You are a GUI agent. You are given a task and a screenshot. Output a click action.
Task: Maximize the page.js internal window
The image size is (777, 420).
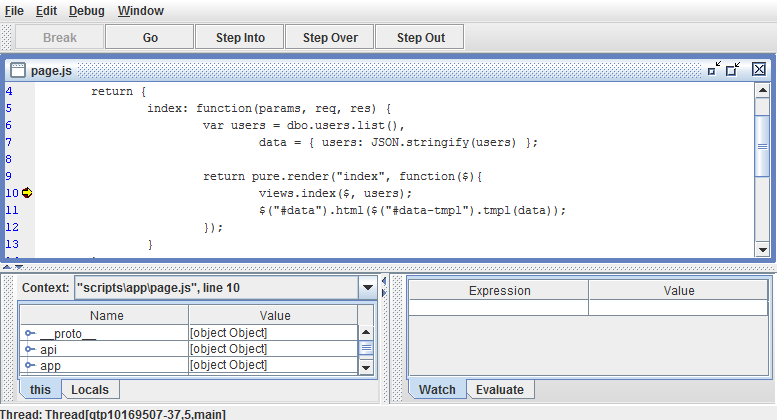733,69
